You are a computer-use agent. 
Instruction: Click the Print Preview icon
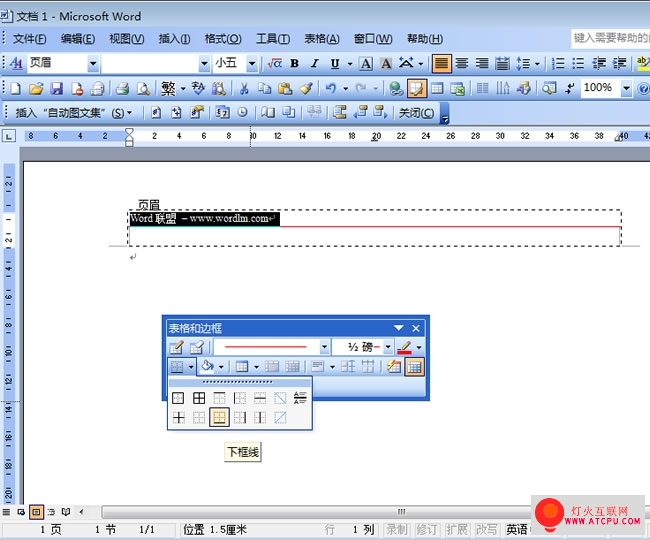pos(143,88)
